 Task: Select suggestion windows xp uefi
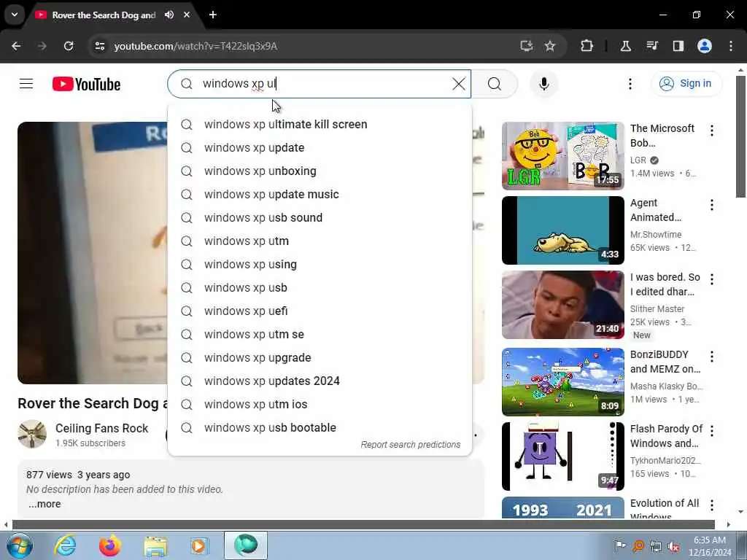[x=320, y=311]
